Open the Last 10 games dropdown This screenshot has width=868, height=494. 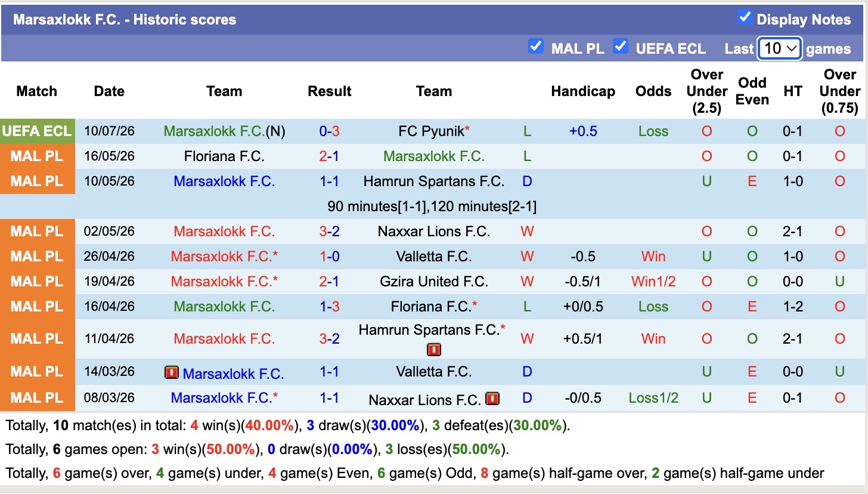(780, 48)
